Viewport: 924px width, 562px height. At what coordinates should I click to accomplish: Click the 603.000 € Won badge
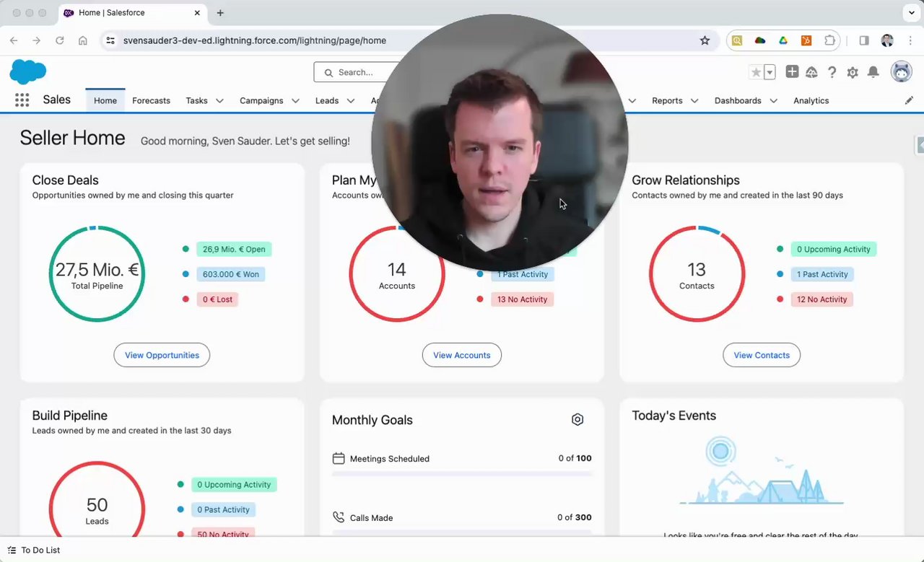(x=231, y=274)
